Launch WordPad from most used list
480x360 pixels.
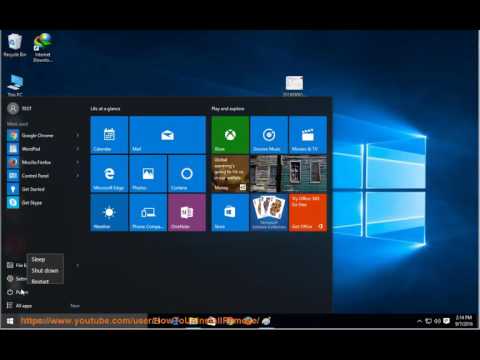pyautogui.click(x=31, y=149)
